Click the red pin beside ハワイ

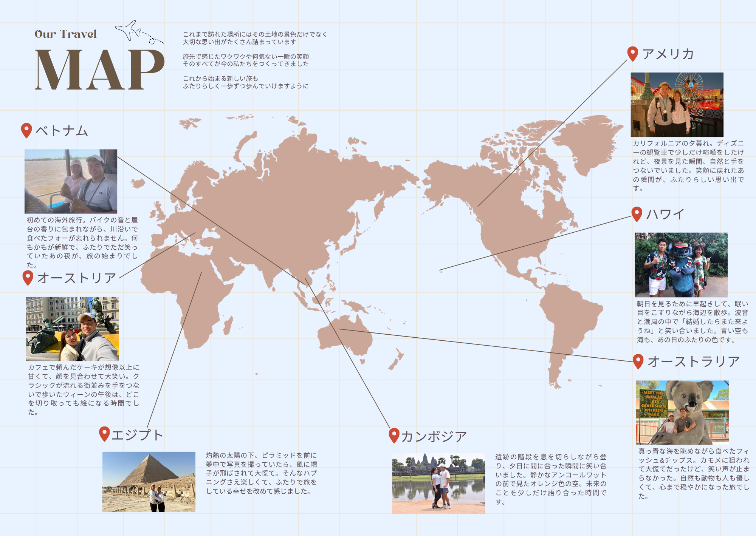tap(637, 214)
